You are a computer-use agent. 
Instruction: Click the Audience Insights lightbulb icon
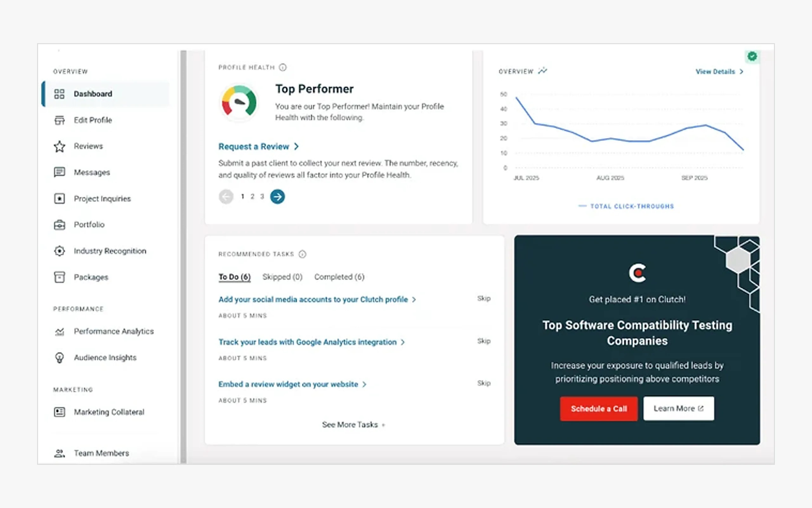tap(59, 358)
